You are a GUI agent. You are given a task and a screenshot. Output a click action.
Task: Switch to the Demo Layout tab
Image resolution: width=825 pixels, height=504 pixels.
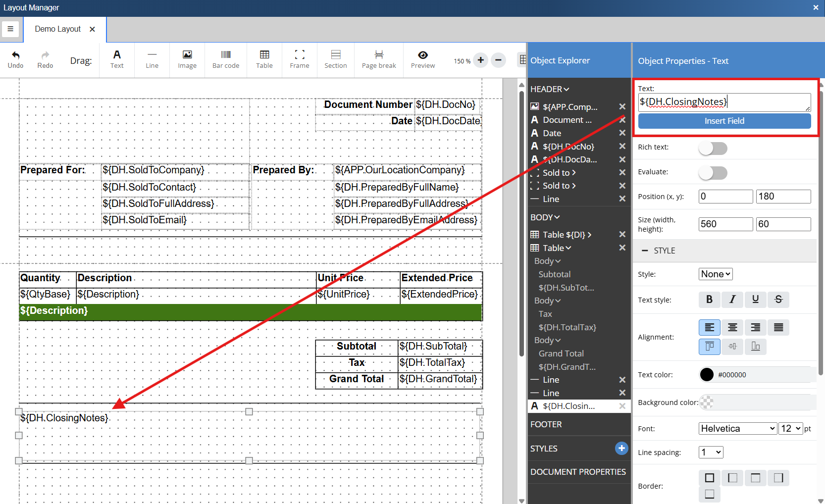(x=58, y=29)
